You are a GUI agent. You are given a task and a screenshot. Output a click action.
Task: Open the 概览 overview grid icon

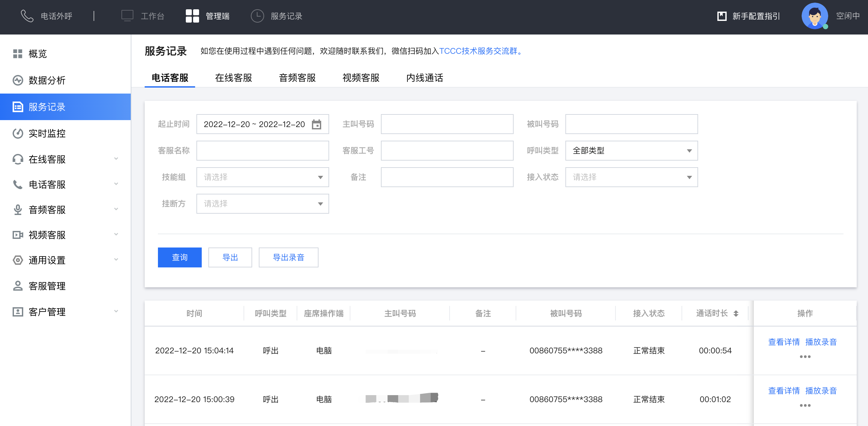18,54
